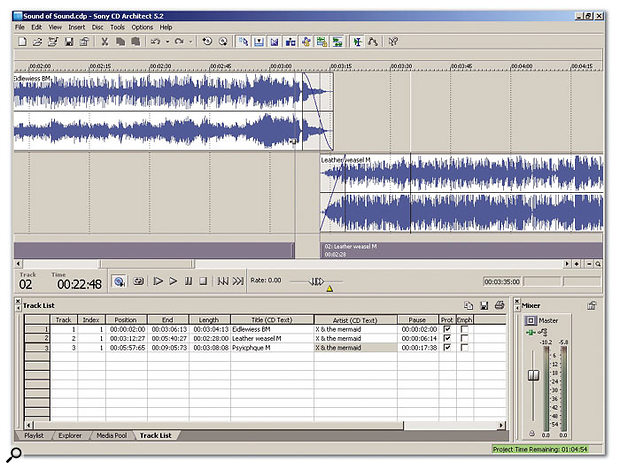Switch to the Media Pool tab
Viewport: 620px width, 469px height.
click(112, 435)
